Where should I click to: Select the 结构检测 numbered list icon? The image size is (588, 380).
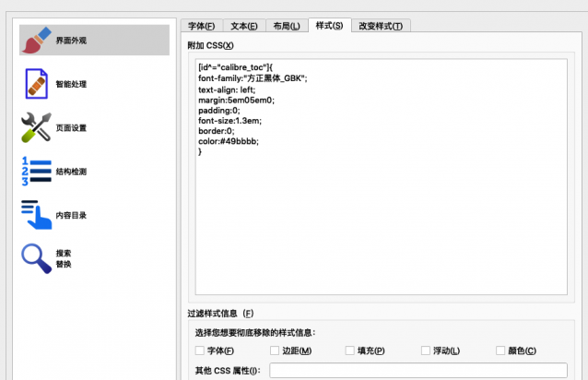(x=37, y=171)
